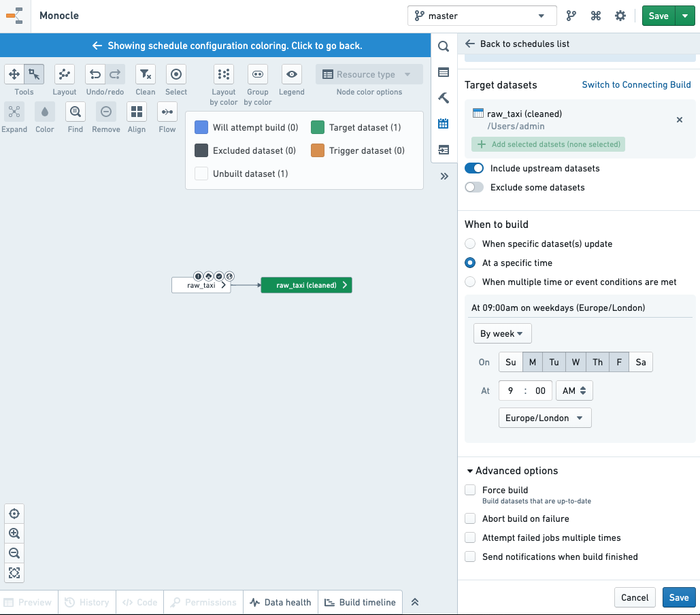Cancel the schedule configuration
Screen dimensions: 700x615
point(635,597)
